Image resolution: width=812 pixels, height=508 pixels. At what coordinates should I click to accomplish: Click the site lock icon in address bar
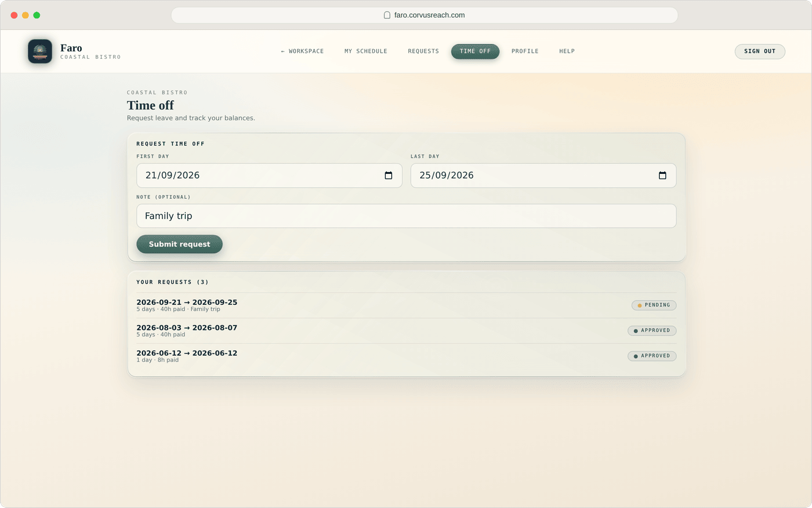(x=387, y=15)
